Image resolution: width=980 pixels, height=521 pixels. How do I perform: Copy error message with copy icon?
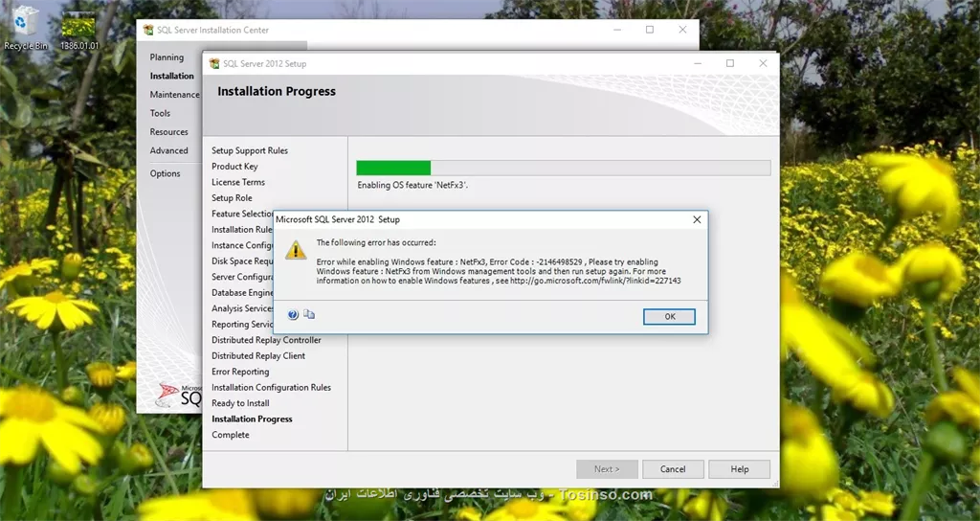(x=309, y=314)
